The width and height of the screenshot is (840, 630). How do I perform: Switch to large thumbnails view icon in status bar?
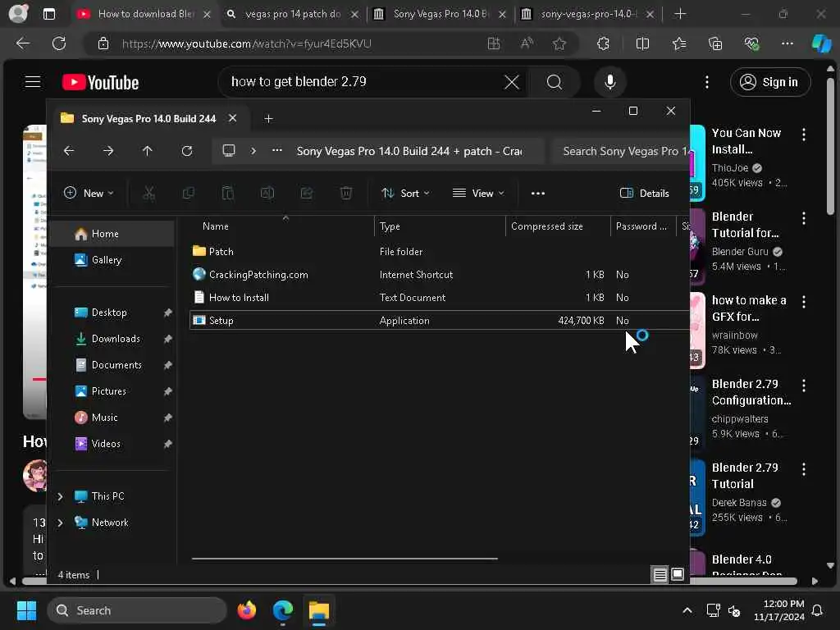coord(678,575)
